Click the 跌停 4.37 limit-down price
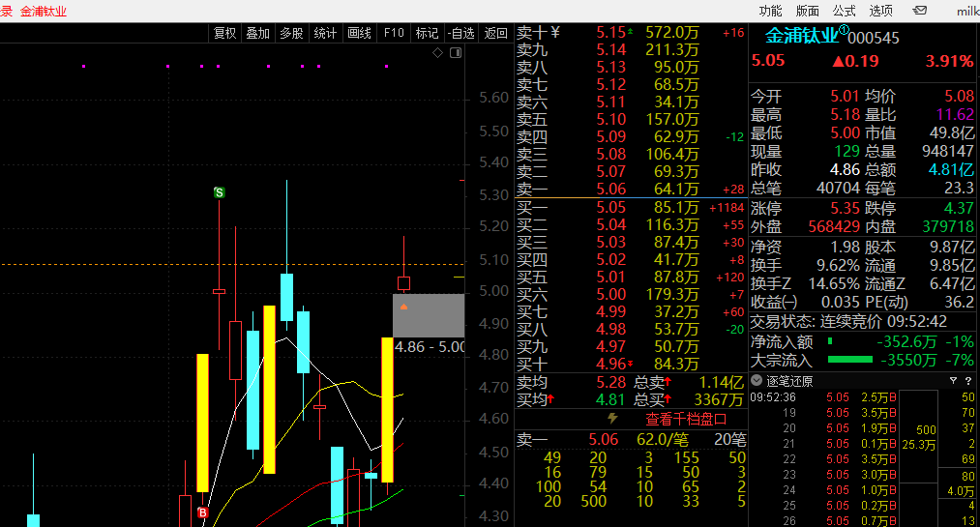 tap(958, 208)
